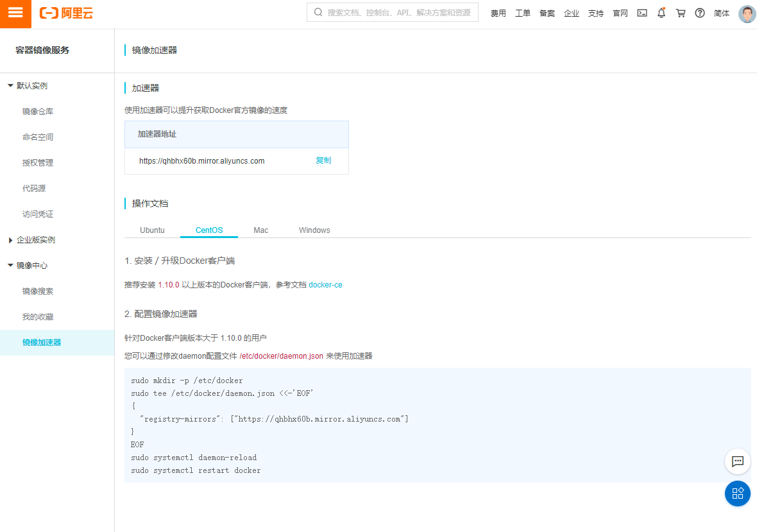This screenshot has width=757, height=532.
Task: Open 代码源 in sidebar
Action: pos(34,188)
